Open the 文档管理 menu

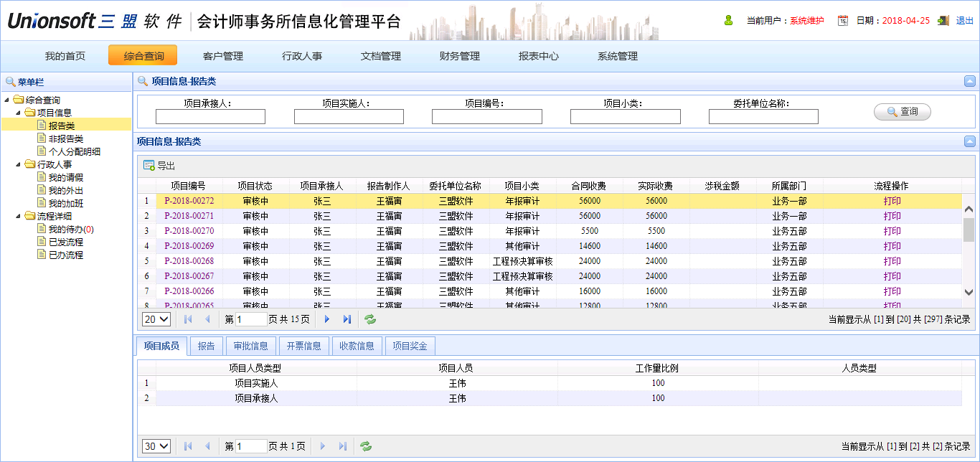tap(381, 56)
